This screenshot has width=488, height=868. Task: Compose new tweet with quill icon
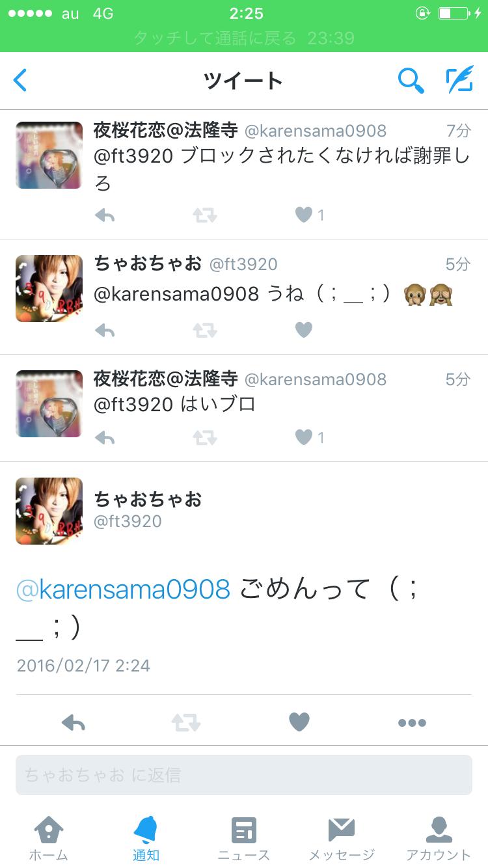tap(459, 80)
